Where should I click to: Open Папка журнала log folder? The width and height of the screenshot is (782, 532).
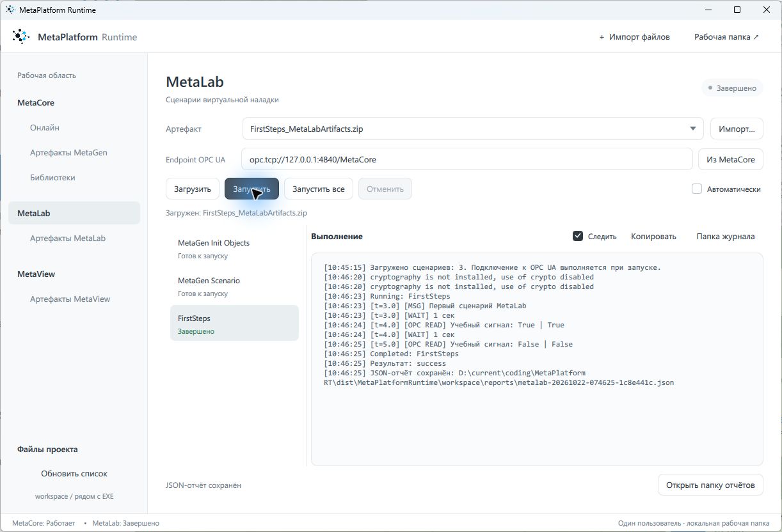[726, 236]
